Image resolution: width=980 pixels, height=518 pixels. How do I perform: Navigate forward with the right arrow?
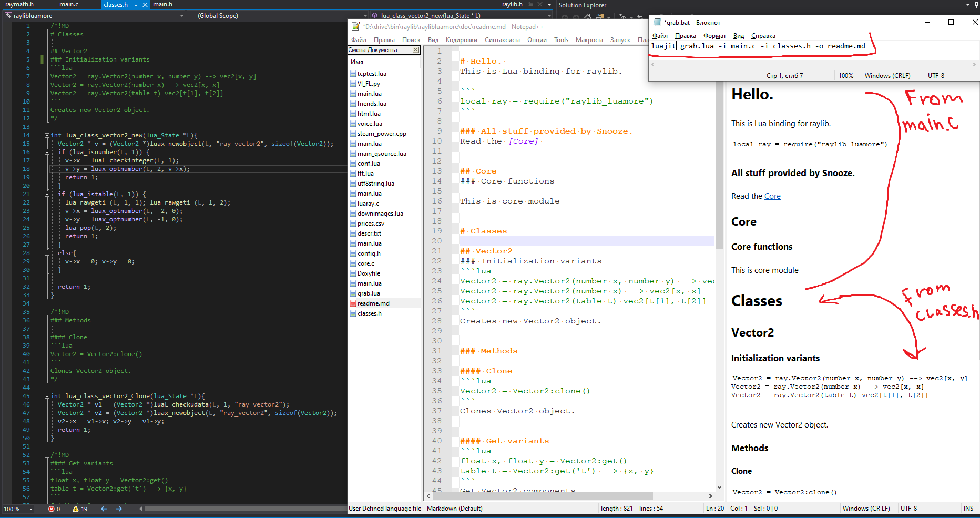(x=119, y=509)
